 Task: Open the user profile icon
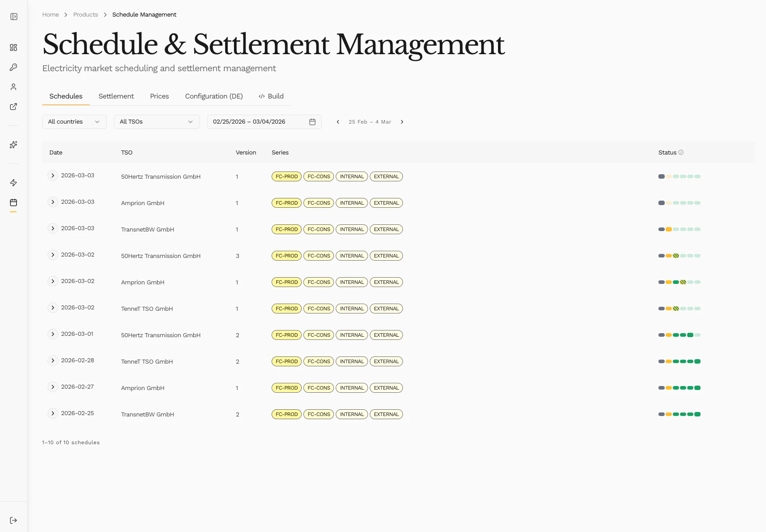click(x=13, y=86)
